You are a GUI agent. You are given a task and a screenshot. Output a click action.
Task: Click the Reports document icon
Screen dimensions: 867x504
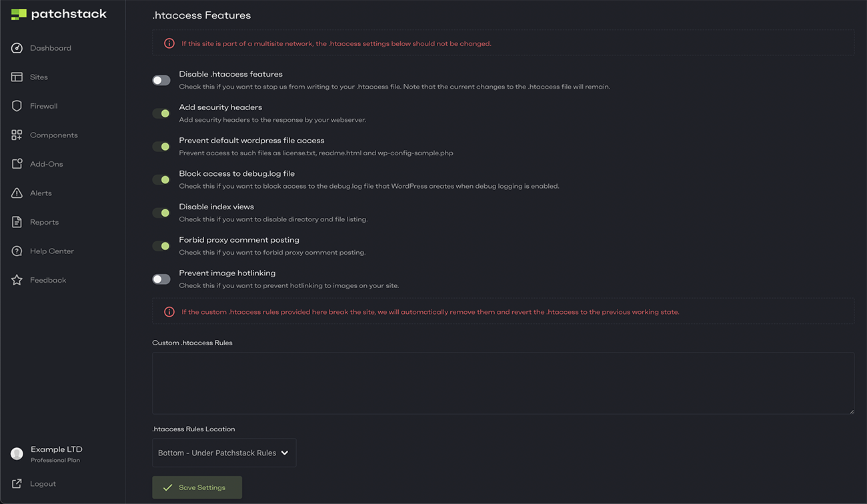click(x=17, y=222)
